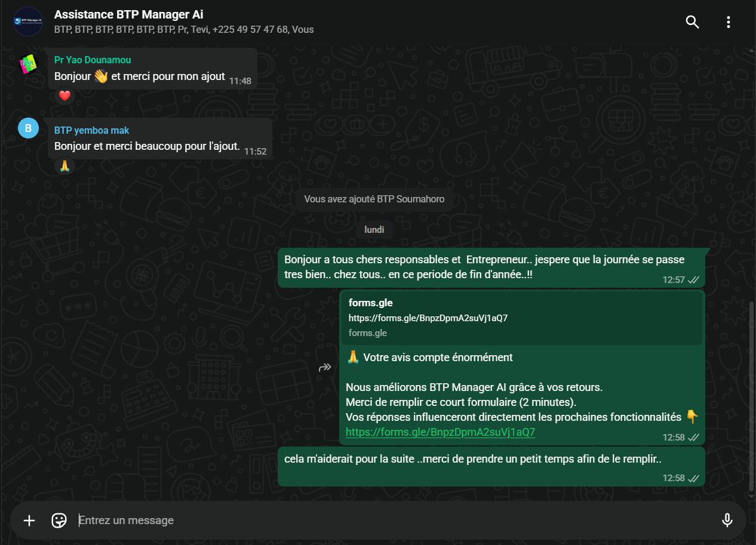Click the forward arrow next to the form message
Image resolution: width=756 pixels, height=545 pixels.
324,368
